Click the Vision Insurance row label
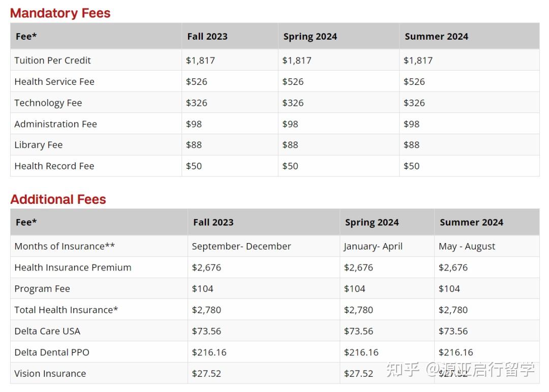 (x=50, y=374)
